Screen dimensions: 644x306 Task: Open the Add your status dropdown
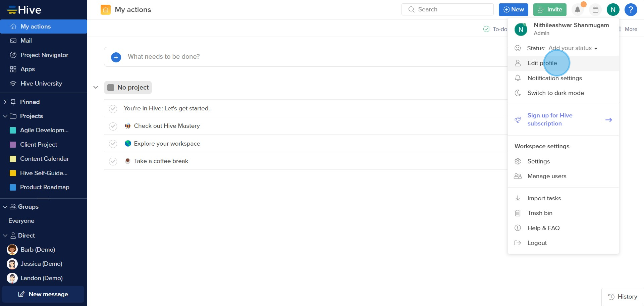(573, 48)
